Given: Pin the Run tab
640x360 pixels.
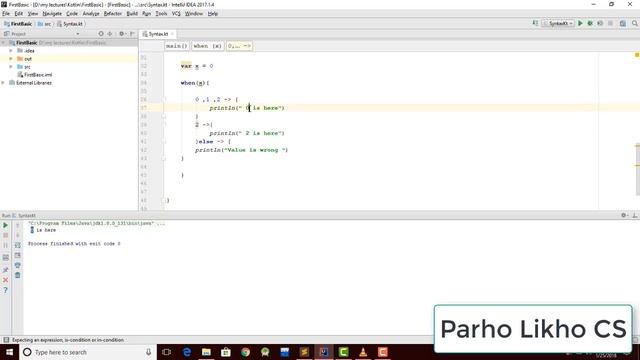Looking at the screenshot, I should click(6, 270).
